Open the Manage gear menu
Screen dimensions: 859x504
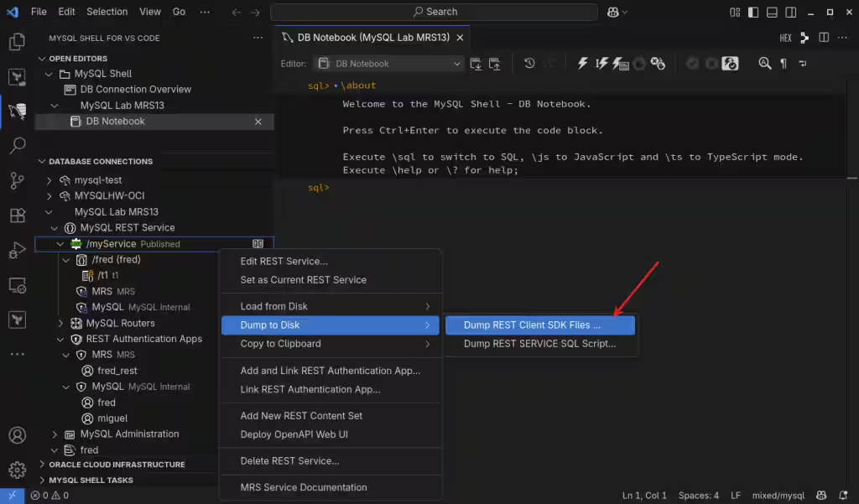[17, 470]
